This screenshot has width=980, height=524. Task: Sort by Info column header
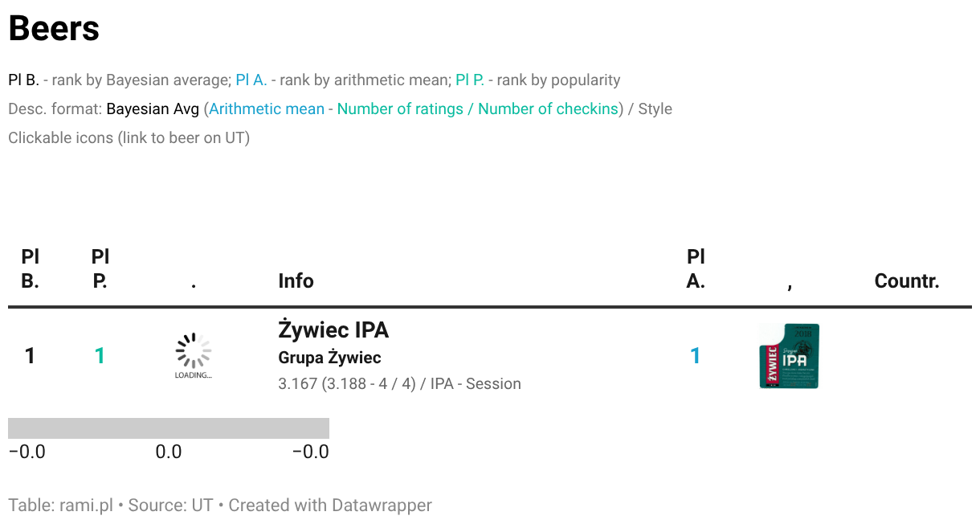coord(296,281)
